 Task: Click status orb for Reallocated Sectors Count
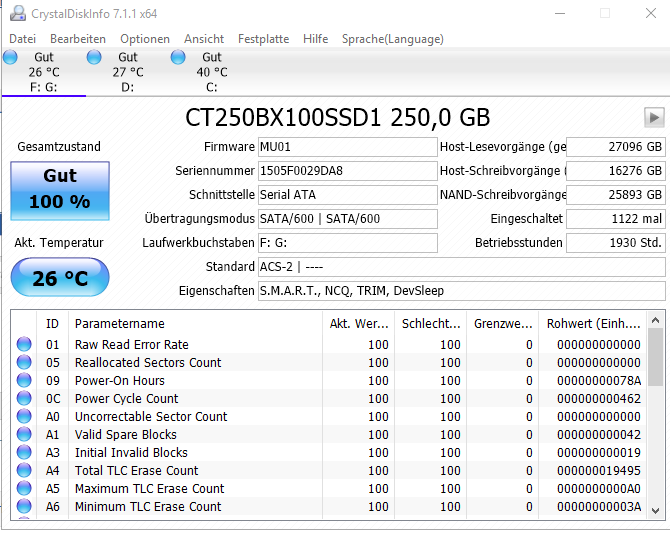24,362
